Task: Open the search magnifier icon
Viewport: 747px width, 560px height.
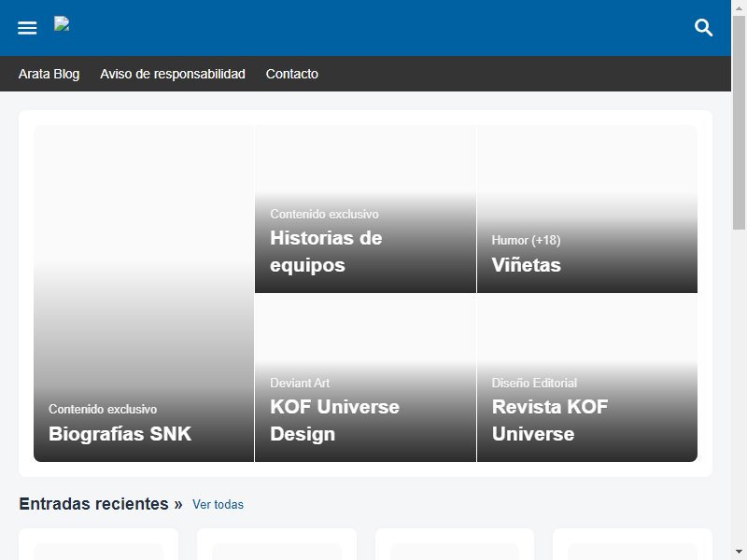Action: [x=703, y=28]
